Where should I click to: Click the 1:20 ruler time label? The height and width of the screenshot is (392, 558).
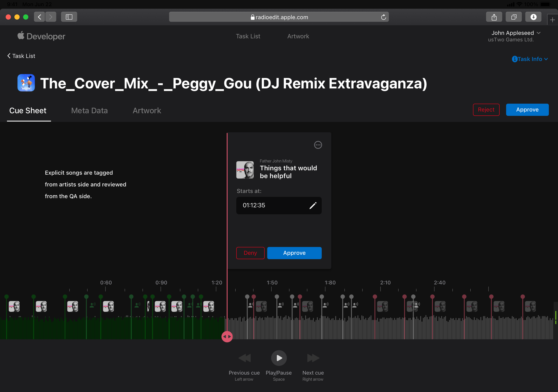coord(217,282)
